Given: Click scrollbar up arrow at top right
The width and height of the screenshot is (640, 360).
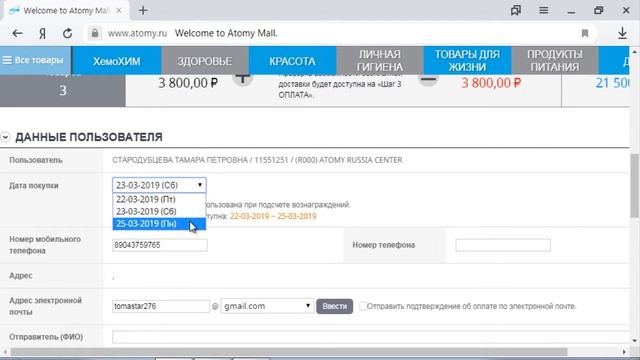Looking at the screenshot, I should tap(634, 52).
